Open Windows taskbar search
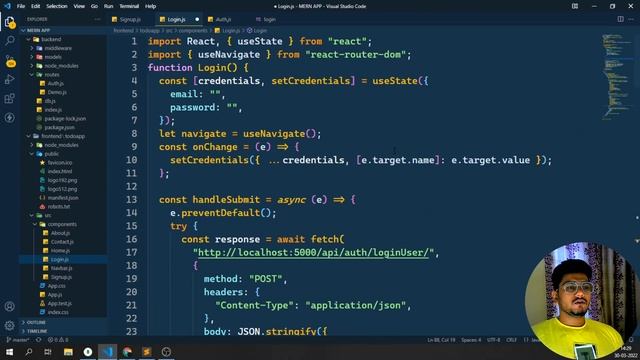Image resolution: width=640 pixels, height=360 pixels. [x=29, y=352]
